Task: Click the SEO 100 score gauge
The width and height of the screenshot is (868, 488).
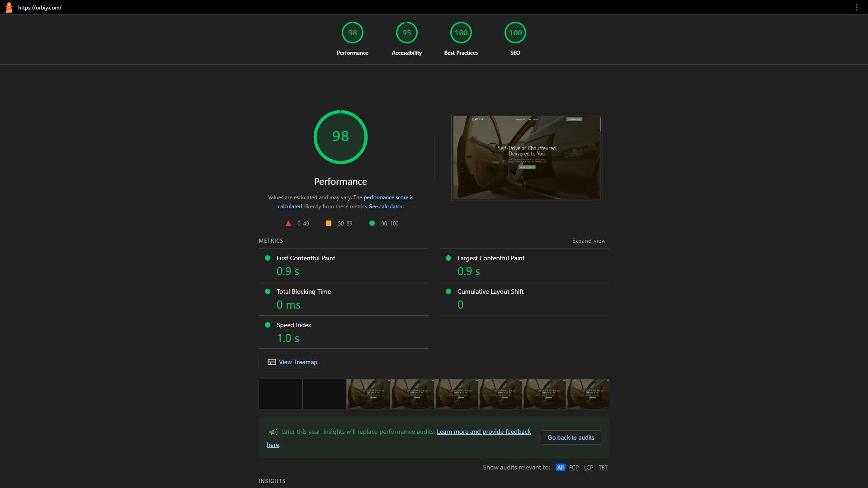Action: point(515,33)
